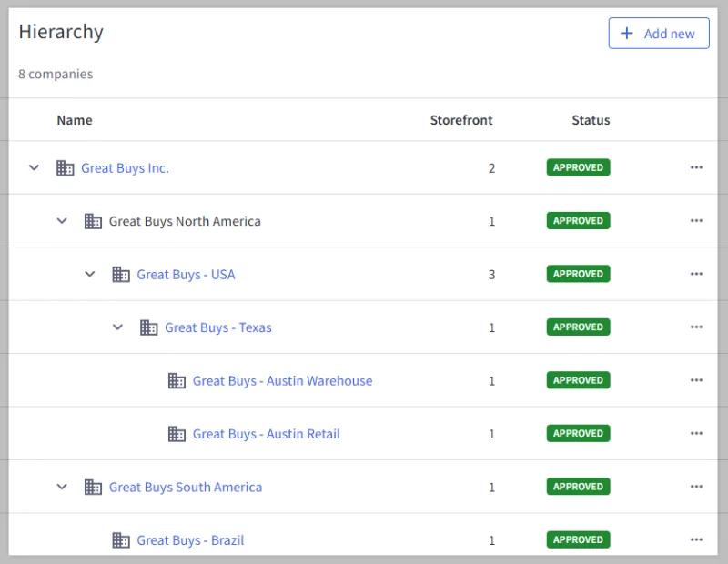Click Approved badge for Great Buys Inc.

tap(578, 167)
